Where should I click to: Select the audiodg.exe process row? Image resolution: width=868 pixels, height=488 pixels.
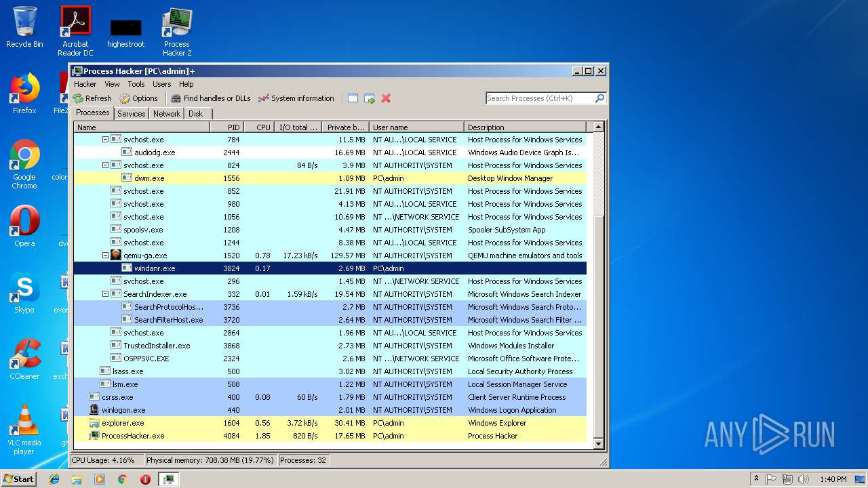pyautogui.click(x=330, y=152)
